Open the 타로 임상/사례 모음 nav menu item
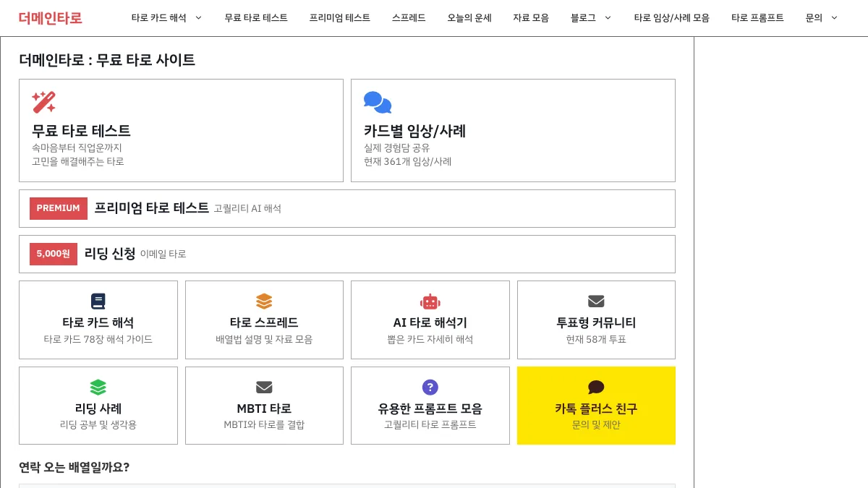This screenshot has width=868, height=488. pos(671,18)
